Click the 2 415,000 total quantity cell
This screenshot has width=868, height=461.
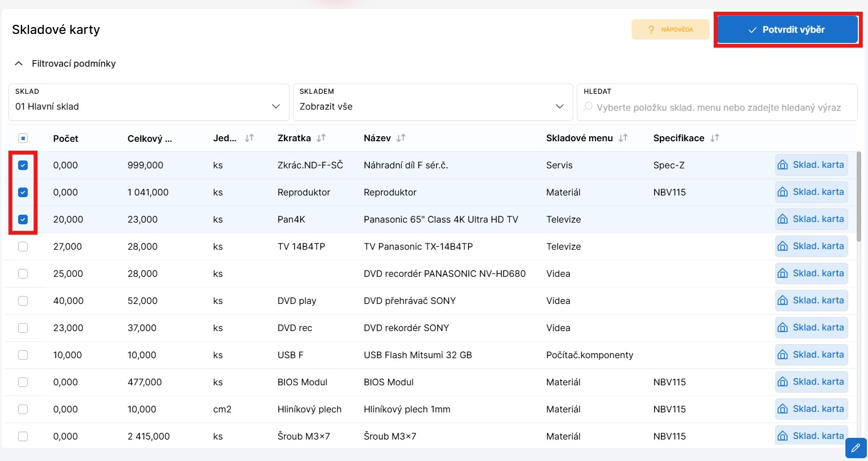149,436
